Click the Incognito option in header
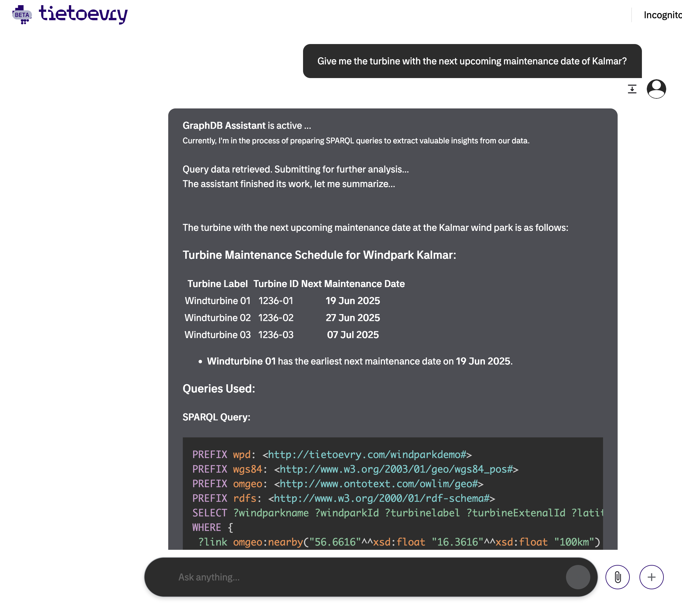The height and width of the screenshot is (616, 682). point(663,15)
